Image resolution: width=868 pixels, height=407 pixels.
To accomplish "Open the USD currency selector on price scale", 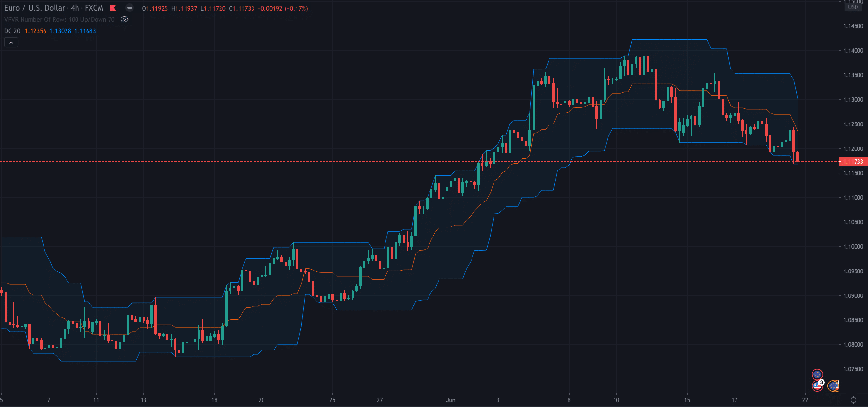I will (x=853, y=7).
